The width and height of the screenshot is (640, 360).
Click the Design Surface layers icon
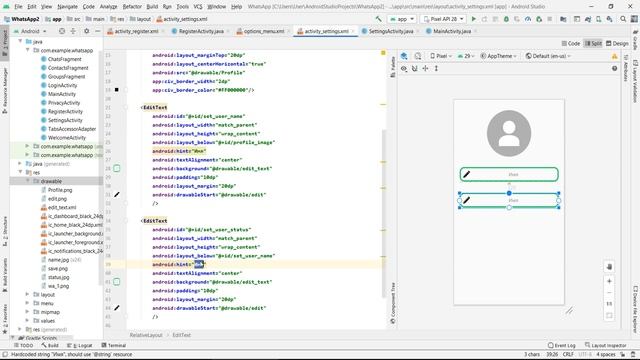(404, 56)
